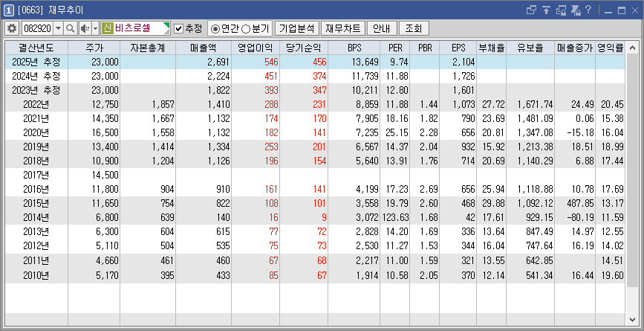The width and height of the screenshot is (644, 331).
Task: Click the 영업이익 column header
Action: (x=256, y=48)
